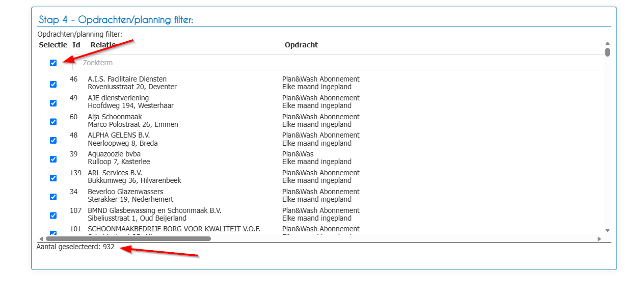Click the vertical scrollbar up arrow
Image resolution: width=644 pixels, height=295 pixels.
[x=607, y=44]
